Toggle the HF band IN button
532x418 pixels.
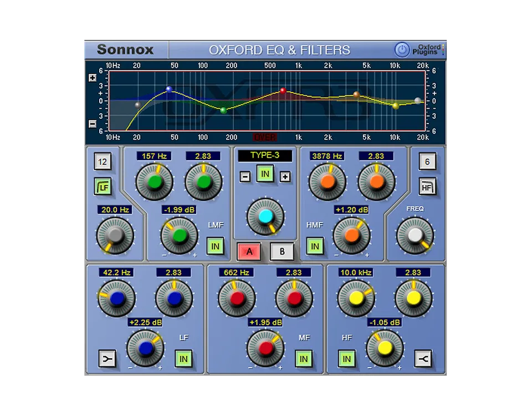click(x=347, y=359)
